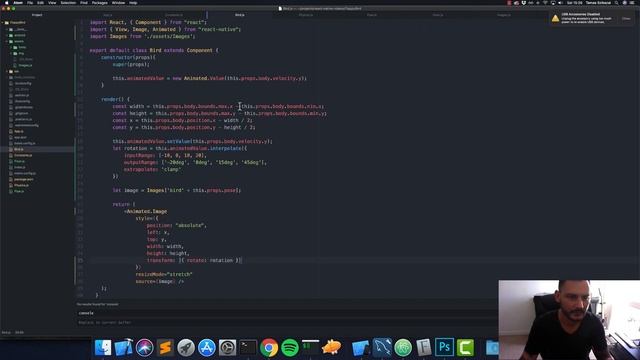Expand the ios folder arrow
Viewport: 640px width, 360px height.
click(x=7, y=71)
